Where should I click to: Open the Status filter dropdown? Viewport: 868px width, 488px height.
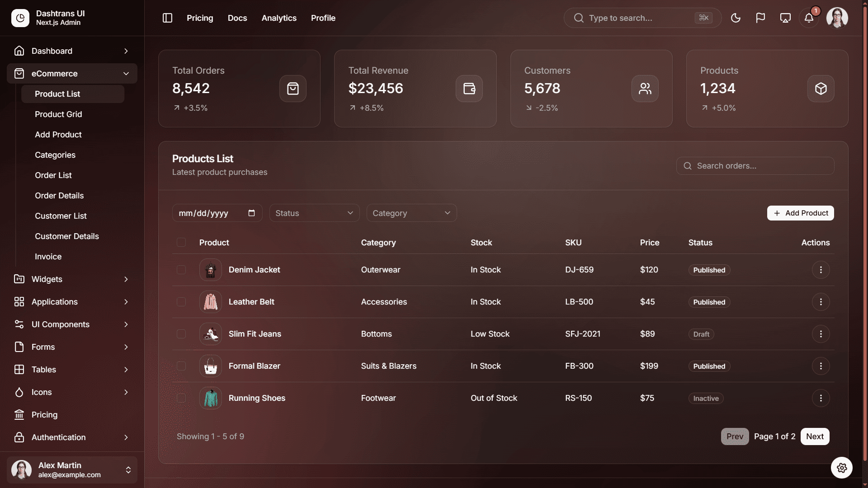pos(314,213)
